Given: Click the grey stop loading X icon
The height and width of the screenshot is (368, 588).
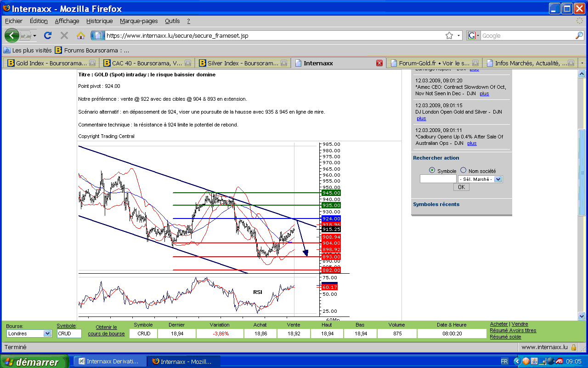Looking at the screenshot, I should click(64, 35).
